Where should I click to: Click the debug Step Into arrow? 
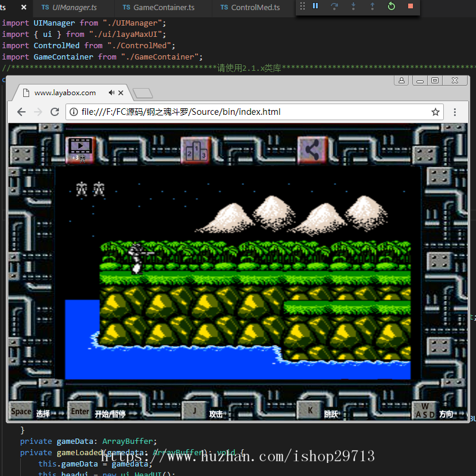[x=353, y=6]
